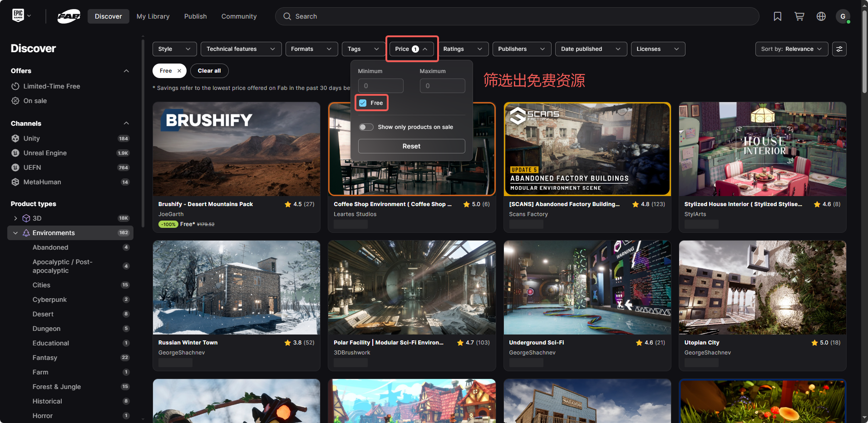Remove the Free filter chip

pyautogui.click(x=179, y=71)
